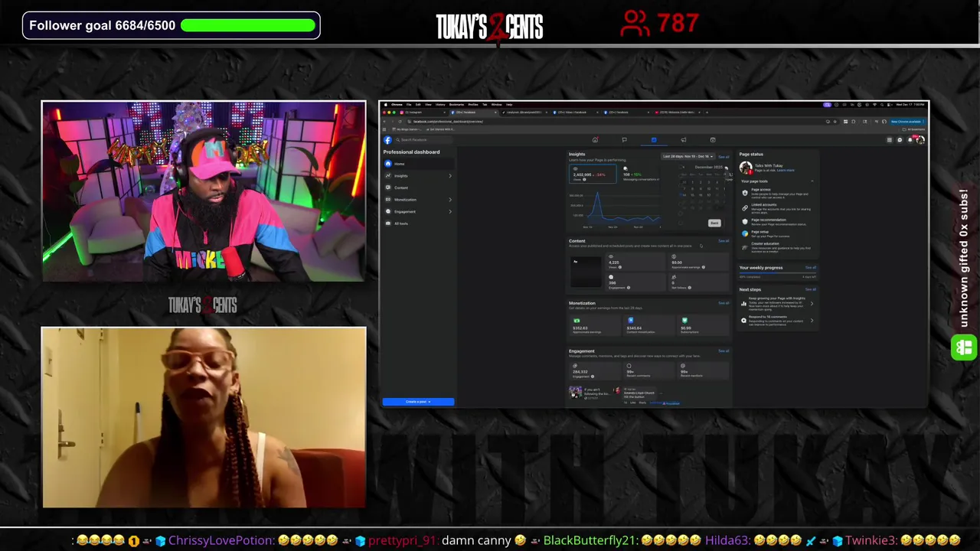The height and width of the screenshot is (551, 980).
Task: Open the Insights sidebar item
Action: 418,176
